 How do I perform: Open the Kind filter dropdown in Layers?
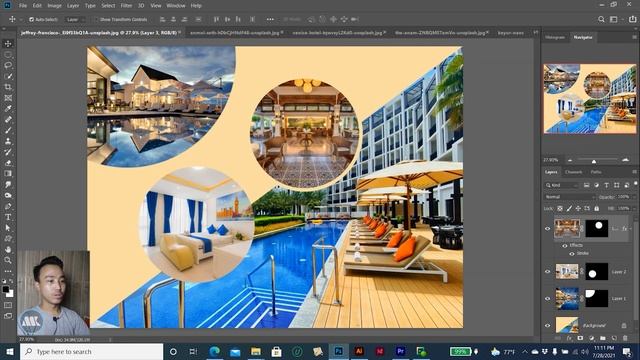click(x=562, y=185)
